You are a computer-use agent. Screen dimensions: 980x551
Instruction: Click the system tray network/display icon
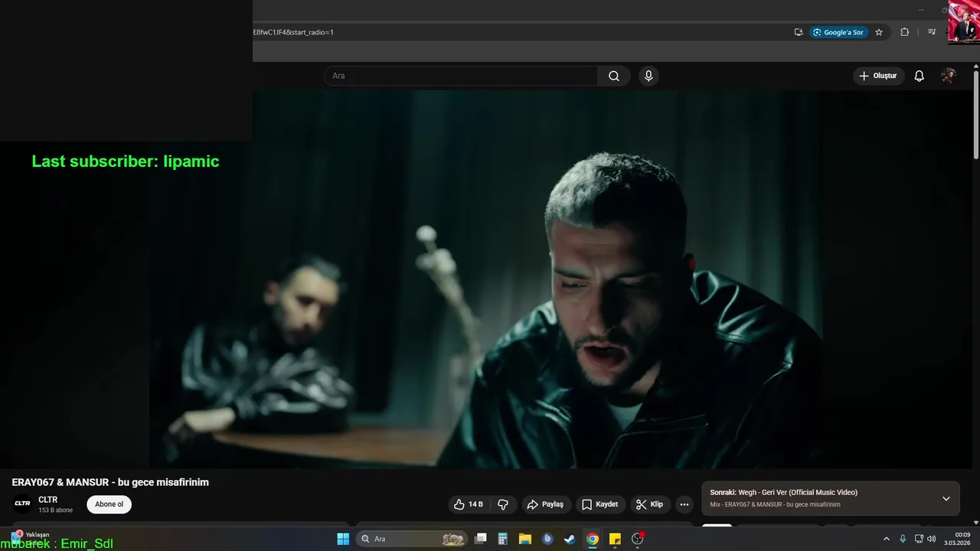click(x=919, y=539)
